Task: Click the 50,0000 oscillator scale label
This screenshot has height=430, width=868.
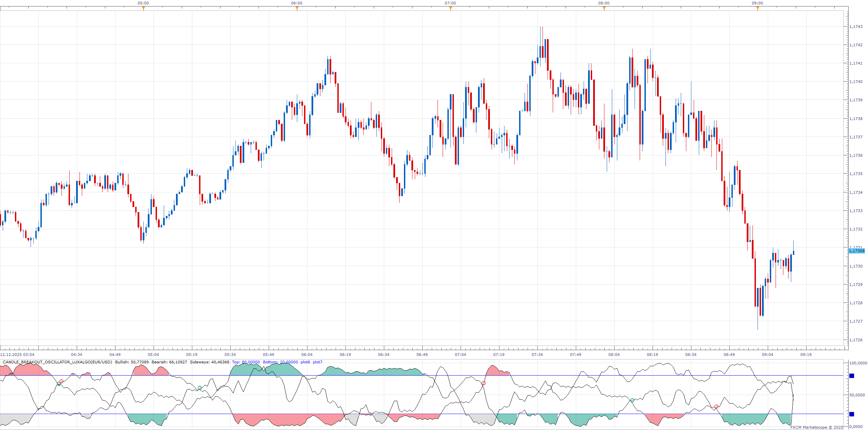Action: pyautogui.click(x=857, y=395)
